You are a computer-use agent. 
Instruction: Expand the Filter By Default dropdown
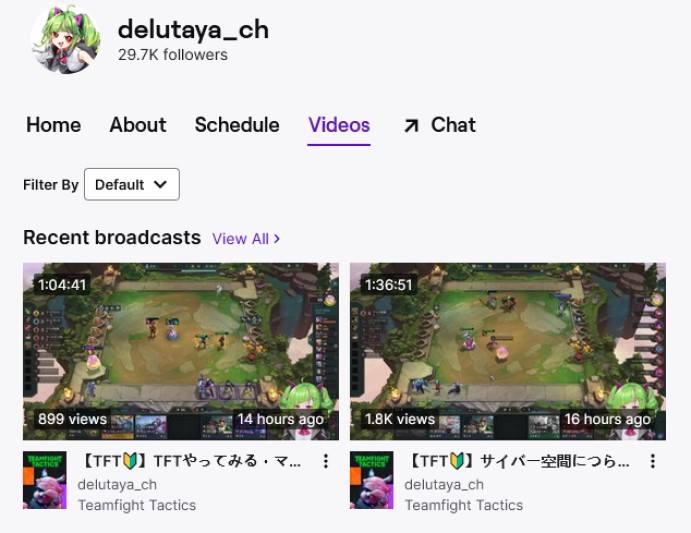coord(132,184)
